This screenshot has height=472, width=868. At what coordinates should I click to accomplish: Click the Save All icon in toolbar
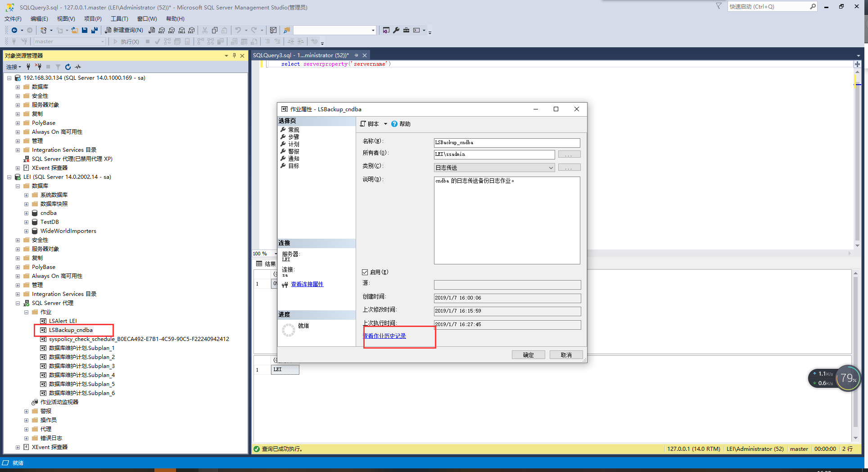(94, 30)
